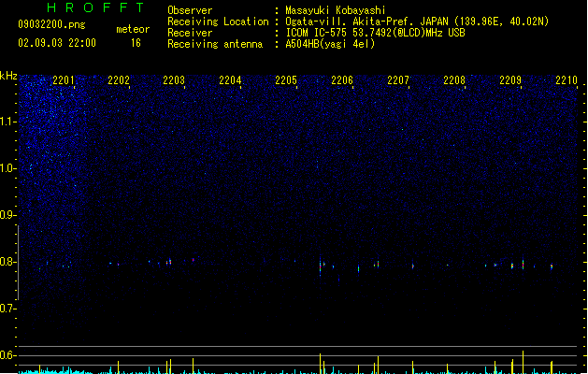Click the Observer label
This screenshot has width=588, height=374.
pyautogui.click(x=190, y=10)
